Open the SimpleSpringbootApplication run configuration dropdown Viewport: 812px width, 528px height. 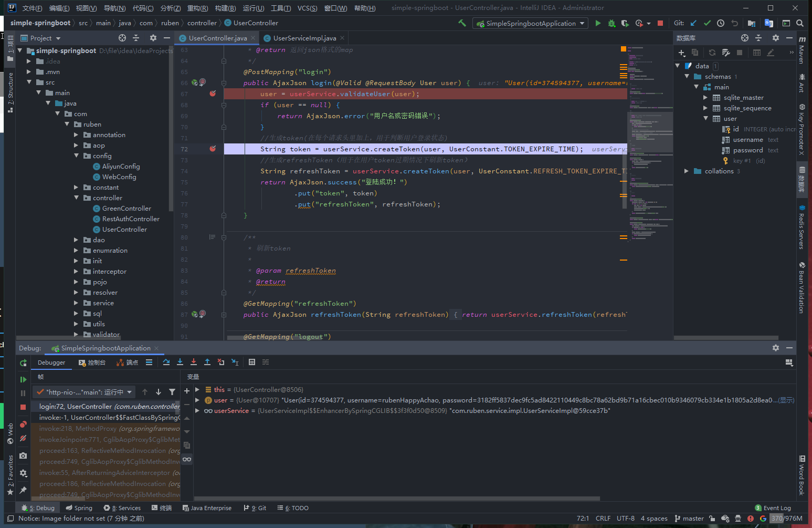530,23
